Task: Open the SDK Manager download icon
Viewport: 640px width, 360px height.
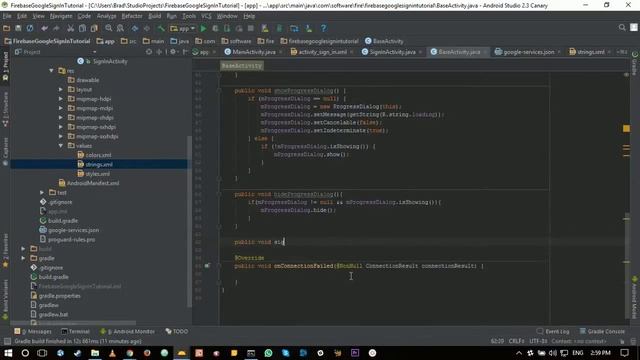Action: click(x=309, y=28)
